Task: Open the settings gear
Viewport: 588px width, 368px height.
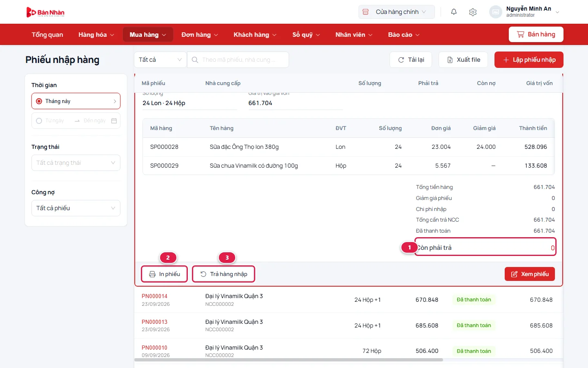Action: pos(473,12)
